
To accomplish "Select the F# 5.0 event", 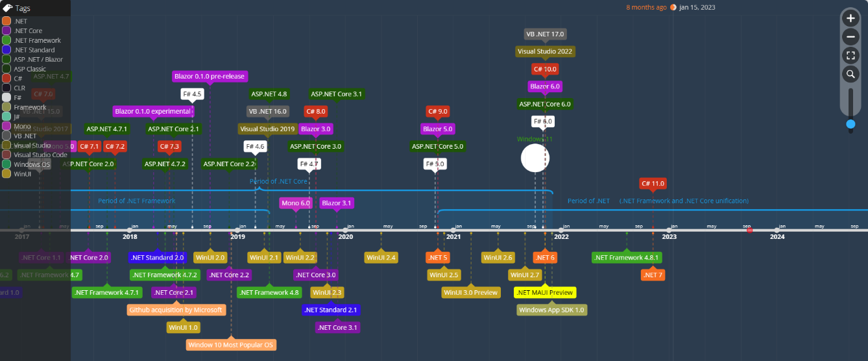I will point(435,164).
